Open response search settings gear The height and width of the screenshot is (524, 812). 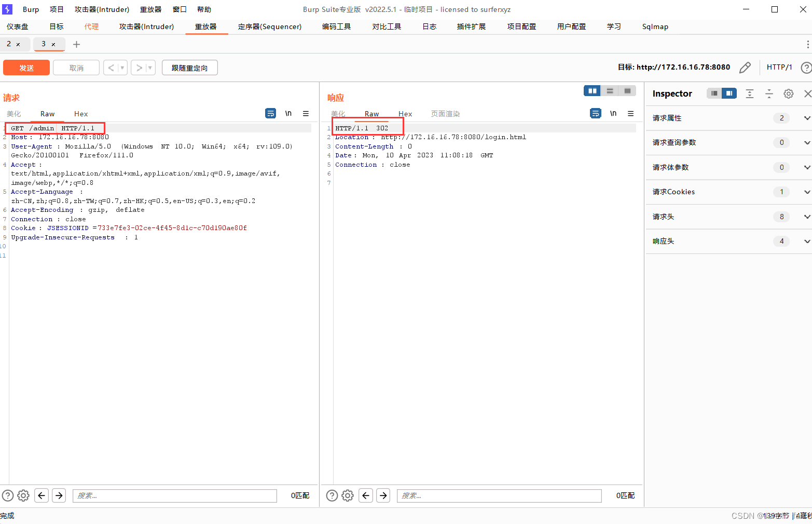click(348, 495)
